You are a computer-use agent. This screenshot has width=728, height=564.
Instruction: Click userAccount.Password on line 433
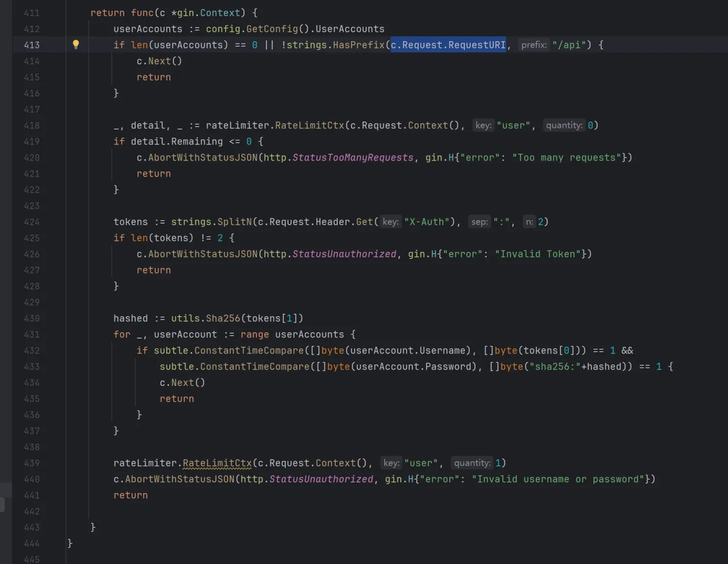(x=414, y=367)
